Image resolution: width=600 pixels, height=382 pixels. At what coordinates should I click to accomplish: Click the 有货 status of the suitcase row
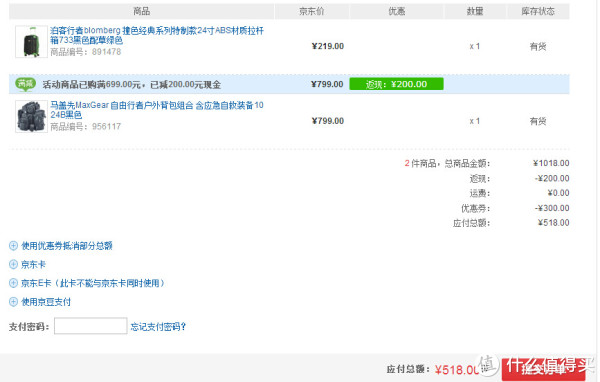[538, 47]
